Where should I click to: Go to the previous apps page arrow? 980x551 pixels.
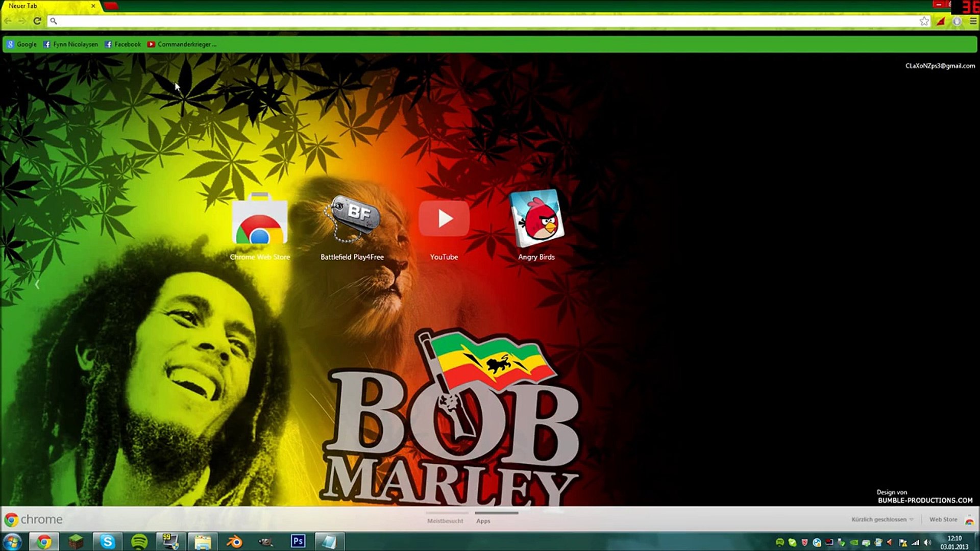click(x=37, y=284)
